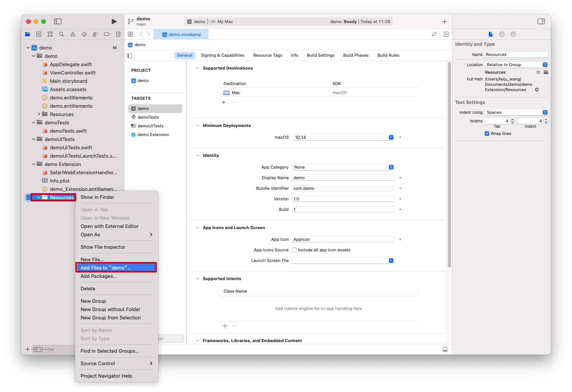Collapse the demoUITests group in navigator

[x=34, y=139]
